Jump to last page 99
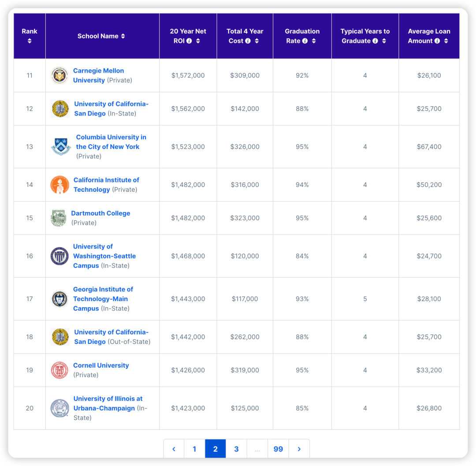476x466 pixels. [x=279, y=449]
